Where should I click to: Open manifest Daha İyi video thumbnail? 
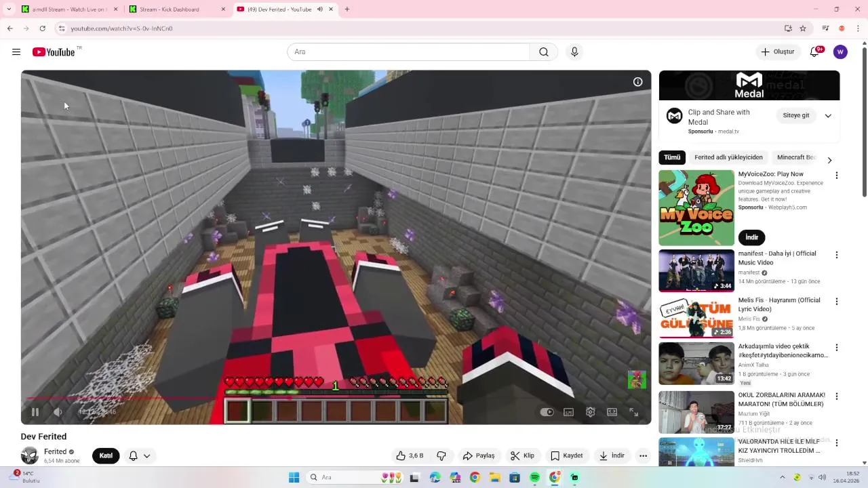(x=696, y=270)
